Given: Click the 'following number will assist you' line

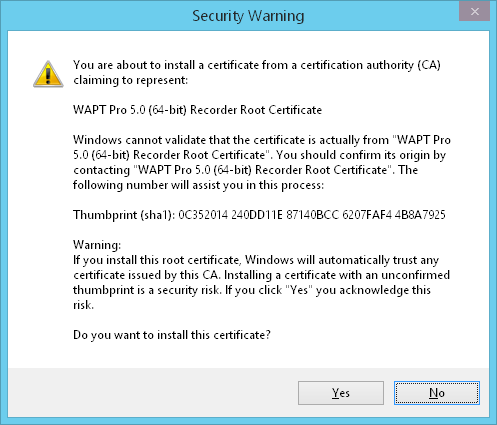Looking at the screenshot, I should coord(198,185).
